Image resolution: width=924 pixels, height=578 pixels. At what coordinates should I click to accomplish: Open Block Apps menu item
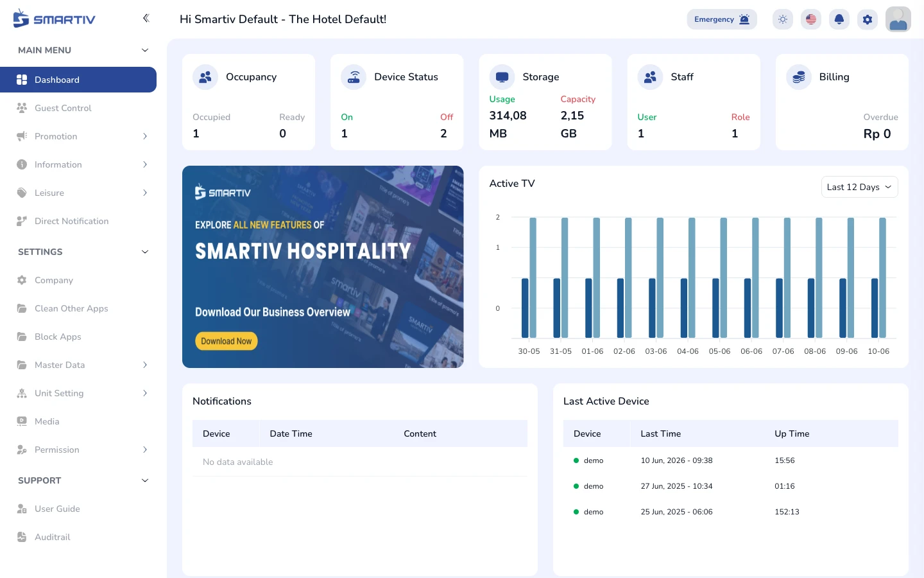(x=78, y=337)
